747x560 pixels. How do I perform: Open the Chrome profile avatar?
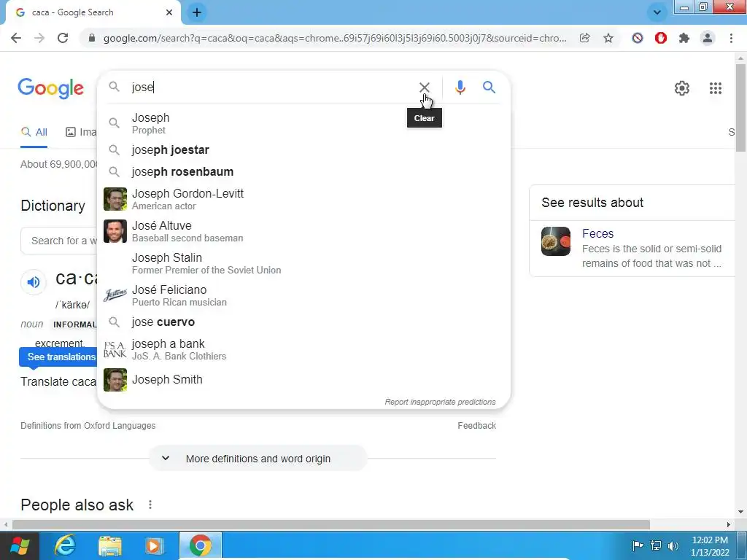[708, 38]
